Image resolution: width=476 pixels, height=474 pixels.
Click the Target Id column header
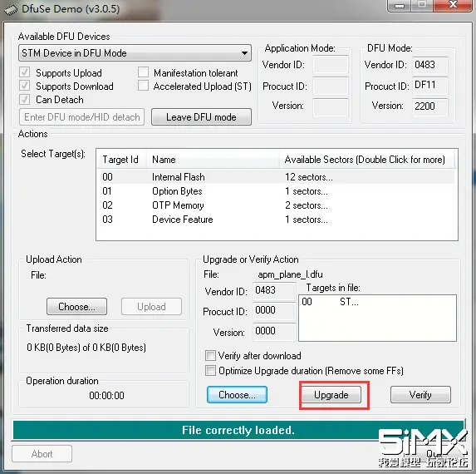(x=122, y=160)
